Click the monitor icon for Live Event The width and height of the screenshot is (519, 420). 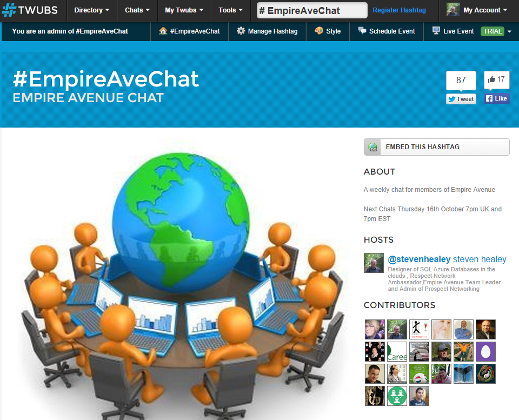(x=436, y=31)
